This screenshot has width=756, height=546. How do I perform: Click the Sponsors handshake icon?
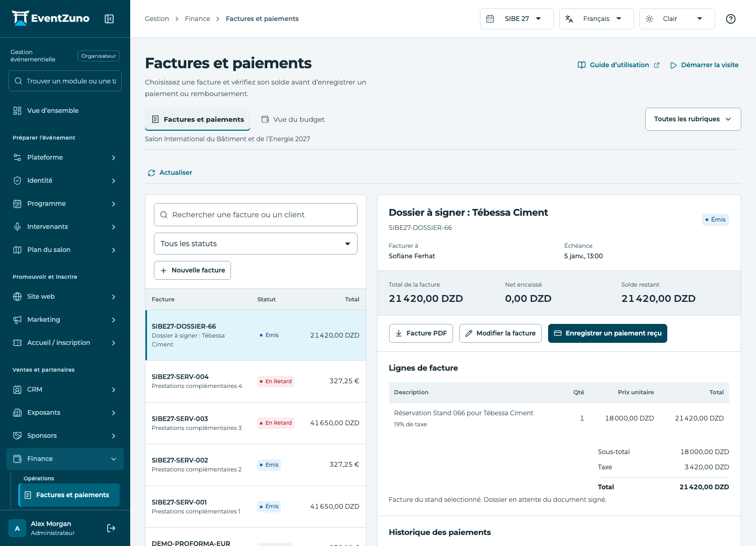pyautogui.click(x=17, y=436)
